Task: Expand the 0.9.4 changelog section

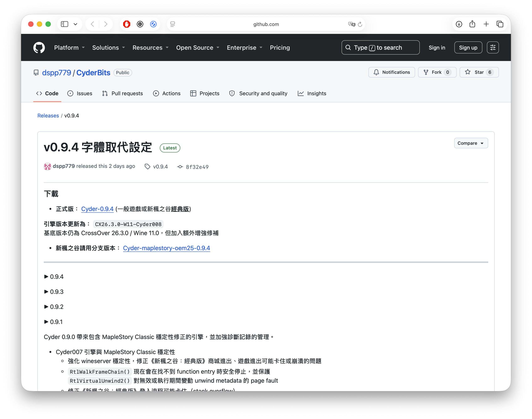Action: pyautogui.click(x=54, y=277)
